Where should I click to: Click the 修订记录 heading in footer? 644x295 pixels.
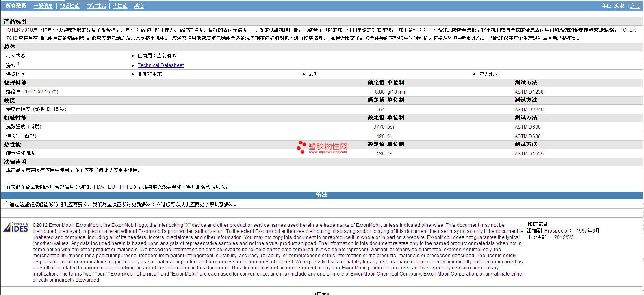[x=538, y=224]
